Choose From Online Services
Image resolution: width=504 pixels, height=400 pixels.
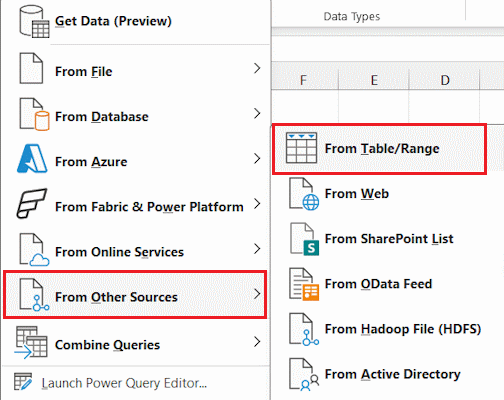[x=135, y=249]
